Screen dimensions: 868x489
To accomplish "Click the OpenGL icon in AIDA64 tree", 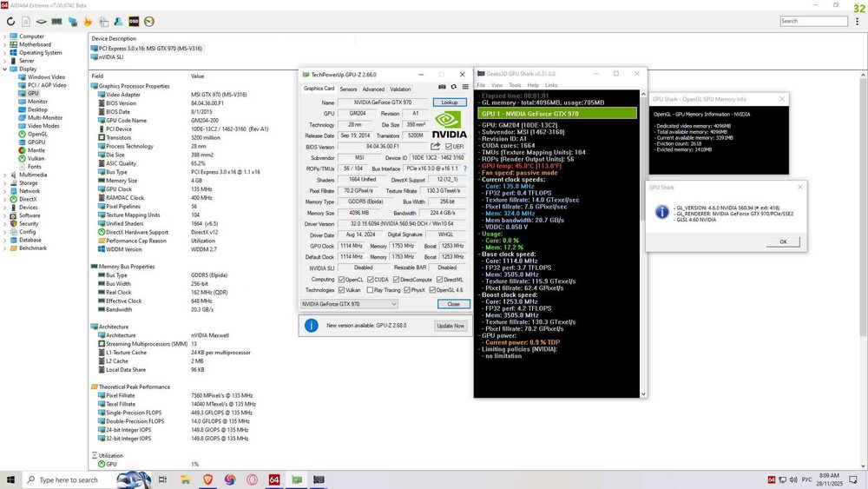I will coord(23,134).
